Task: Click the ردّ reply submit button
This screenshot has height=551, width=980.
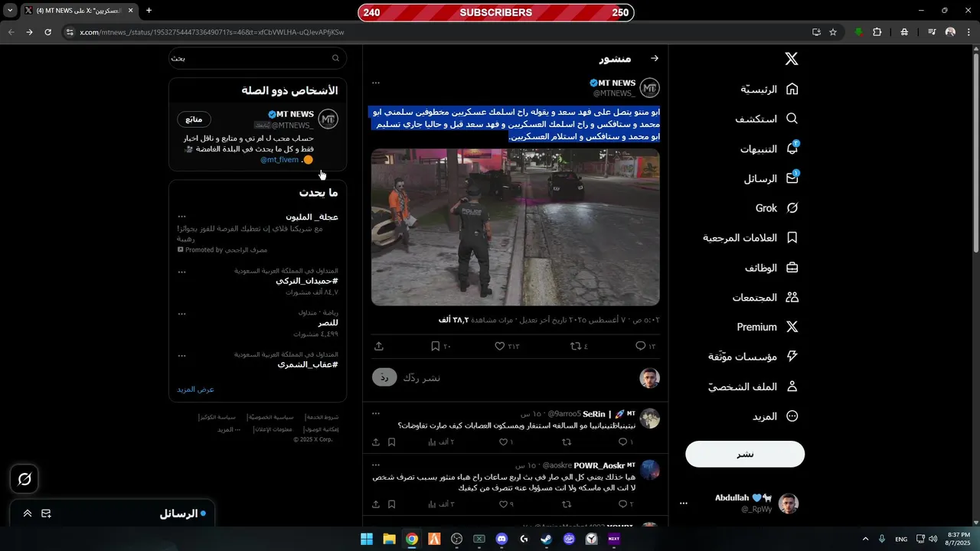Action: 384,377
